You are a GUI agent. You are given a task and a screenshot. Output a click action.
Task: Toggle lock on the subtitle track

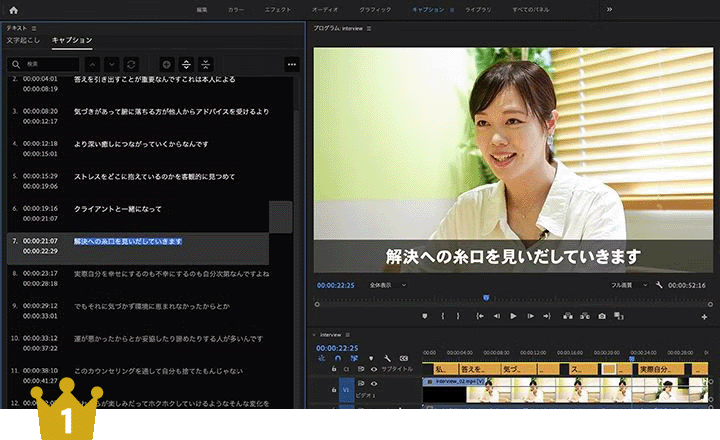pyautogui.click(x=335, y=369)
